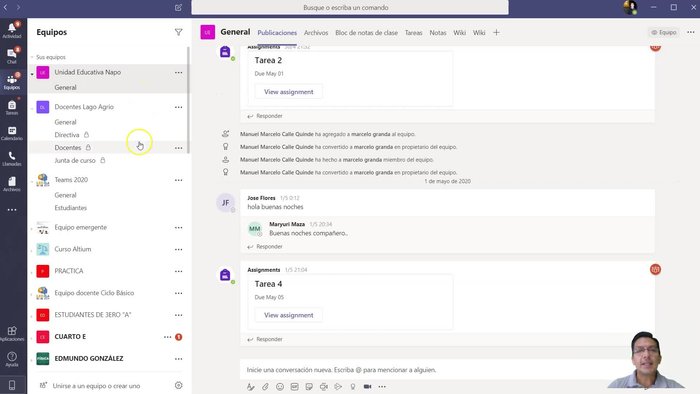The width and height of the screenshot is (700, 394).
Task: Click the mobile device icon at bottom
Action: coord(12,385)
